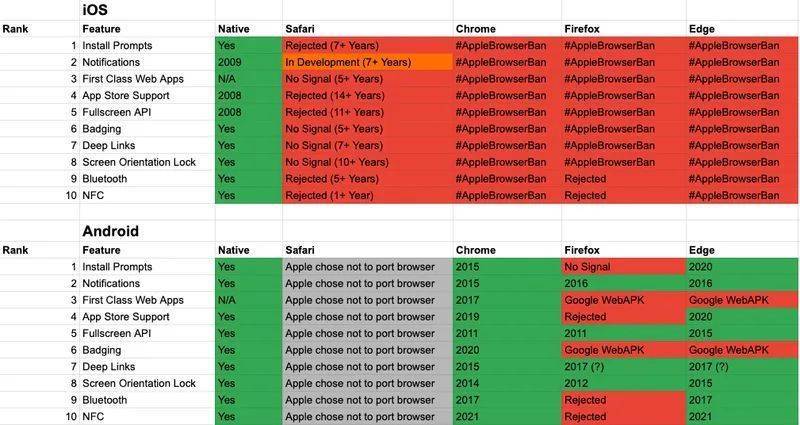This screenshot has height=425, width=800.
Task: Click Android 'Screen Orientation Lock' feature cell
Action: (x=147, y=383)
